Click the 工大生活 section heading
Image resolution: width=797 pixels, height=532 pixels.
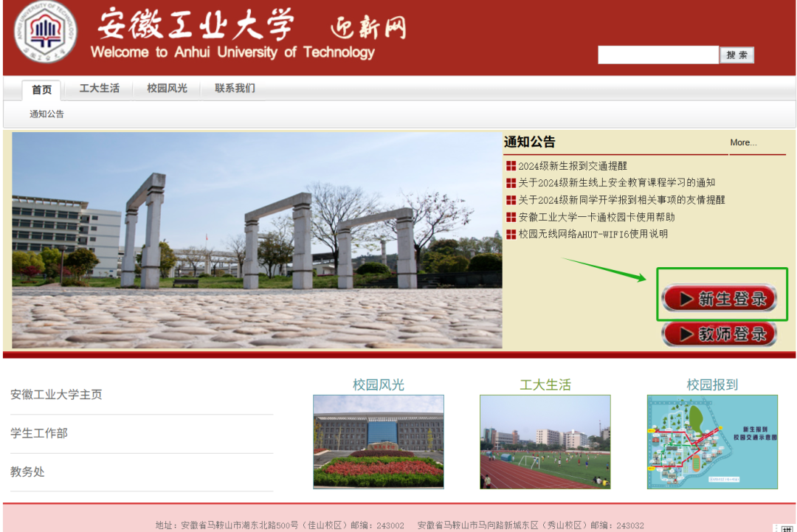click(545, 385)
